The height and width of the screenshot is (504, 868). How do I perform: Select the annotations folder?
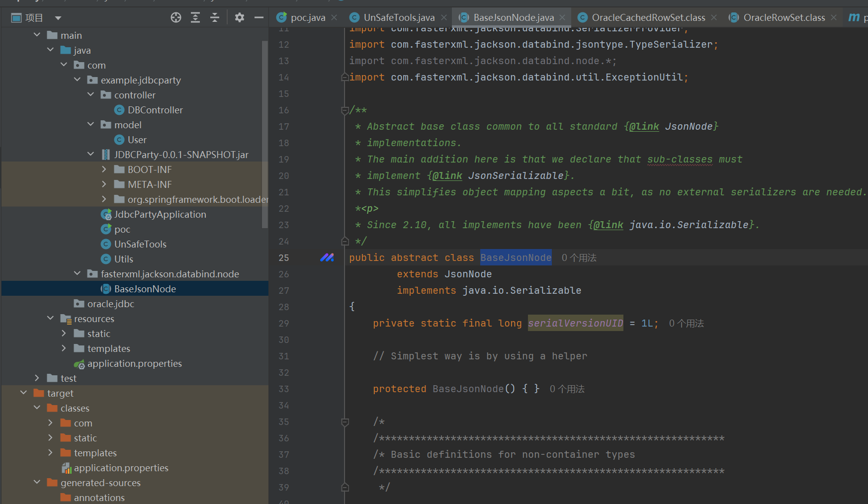99,498
